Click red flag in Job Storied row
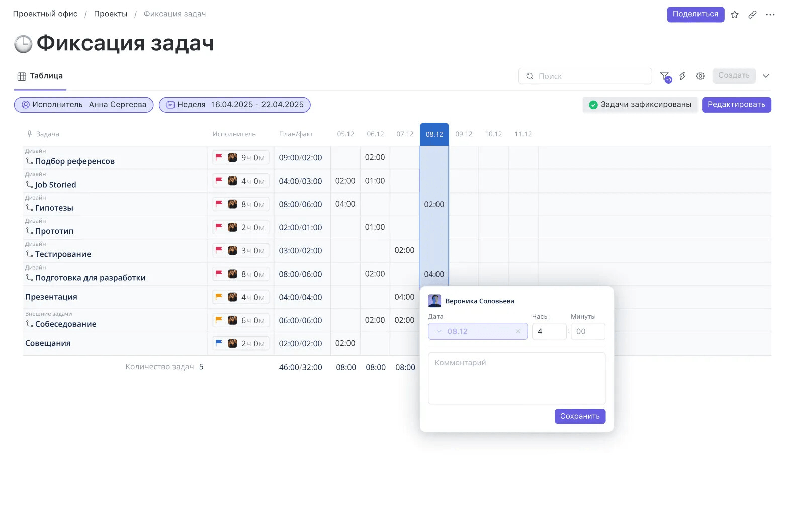785x532 pixels. click(219, 181)
